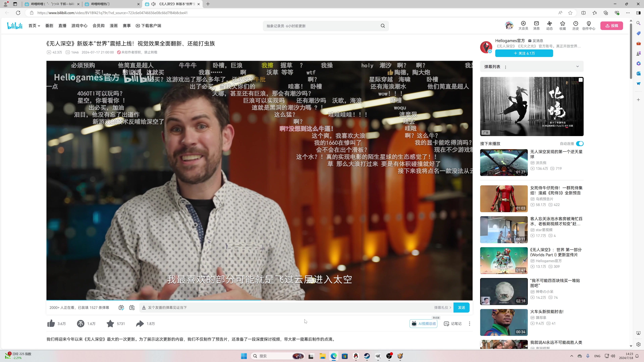Open Windows Start menu
644x362 pixels.
[x=244, y=356]
